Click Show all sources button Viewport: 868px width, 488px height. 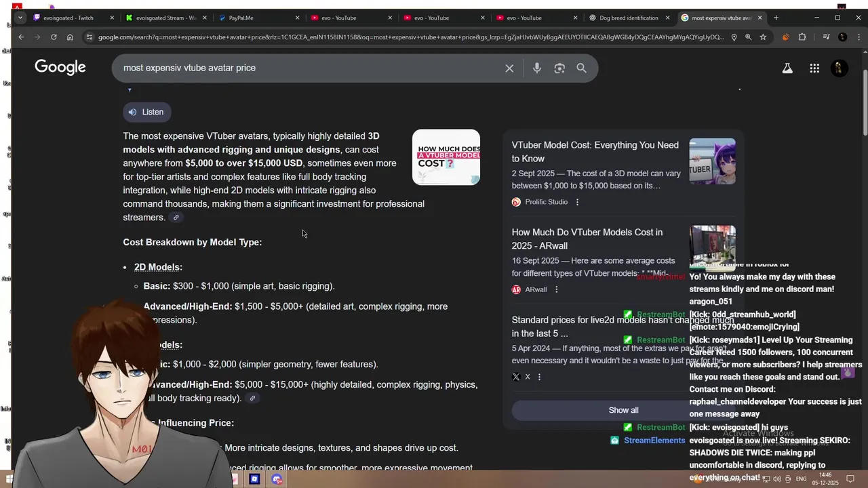click(623, 410)
